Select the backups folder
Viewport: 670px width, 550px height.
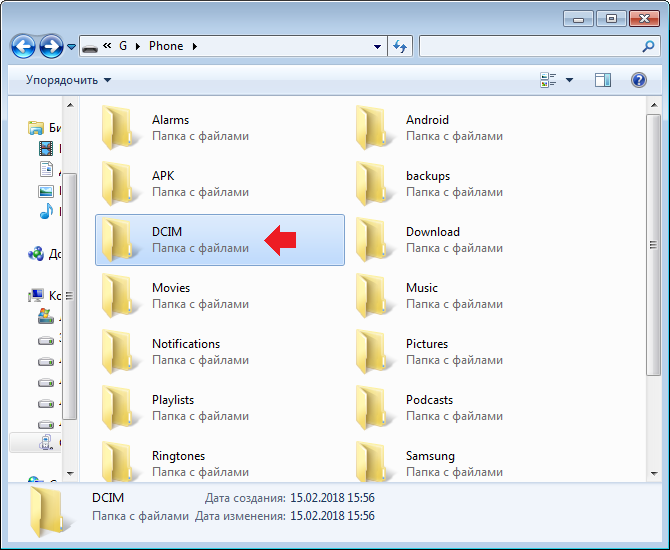click(x=473, y=184)
